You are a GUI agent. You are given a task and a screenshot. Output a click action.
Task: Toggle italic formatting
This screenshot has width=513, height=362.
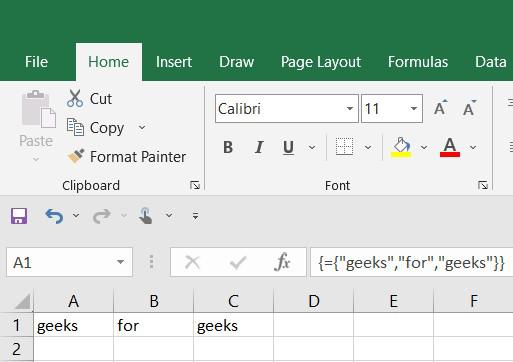click(x=259, y=147)
